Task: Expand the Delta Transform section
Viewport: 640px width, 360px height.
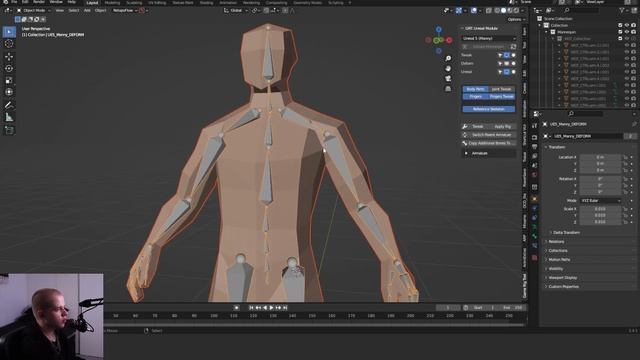Action: (x=566, y=233)
